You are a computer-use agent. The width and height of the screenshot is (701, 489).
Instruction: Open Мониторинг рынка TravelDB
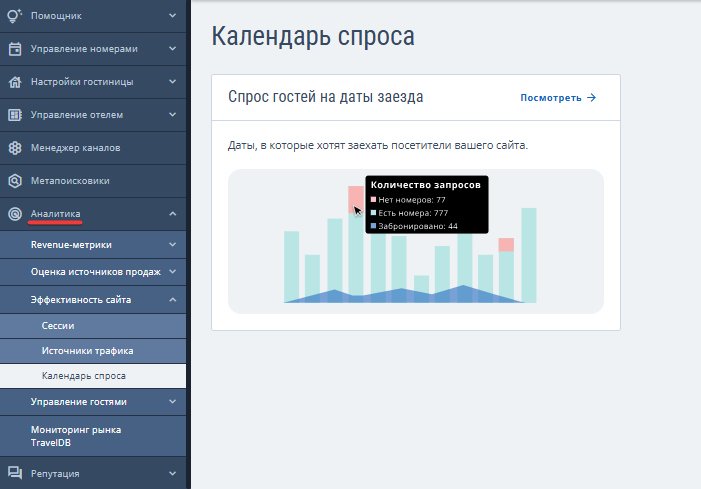click(x=75, y=435)
